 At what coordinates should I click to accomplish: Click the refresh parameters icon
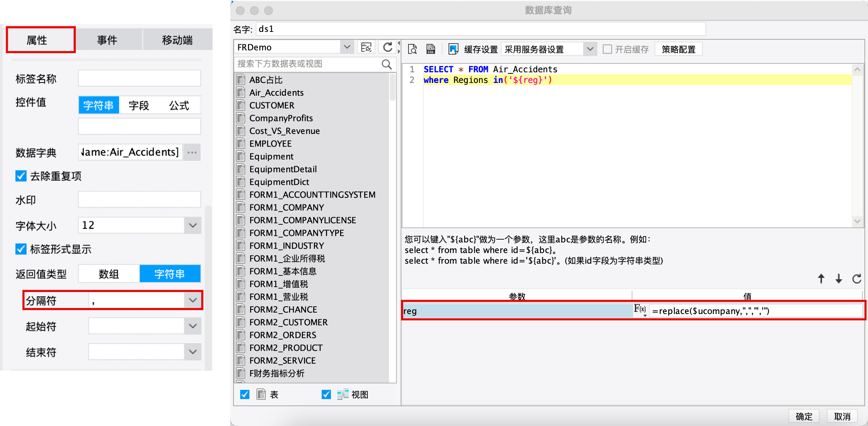pos(857,279)
